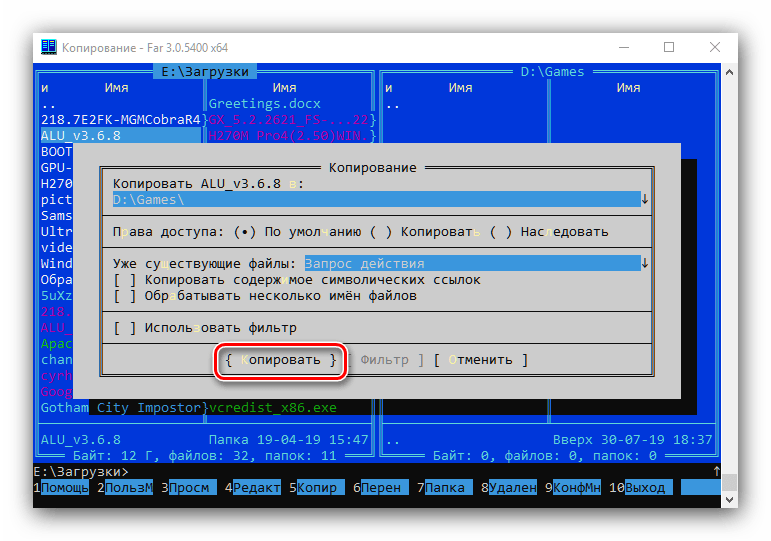Click 1 Помощь in the key bar

point(61,487)
